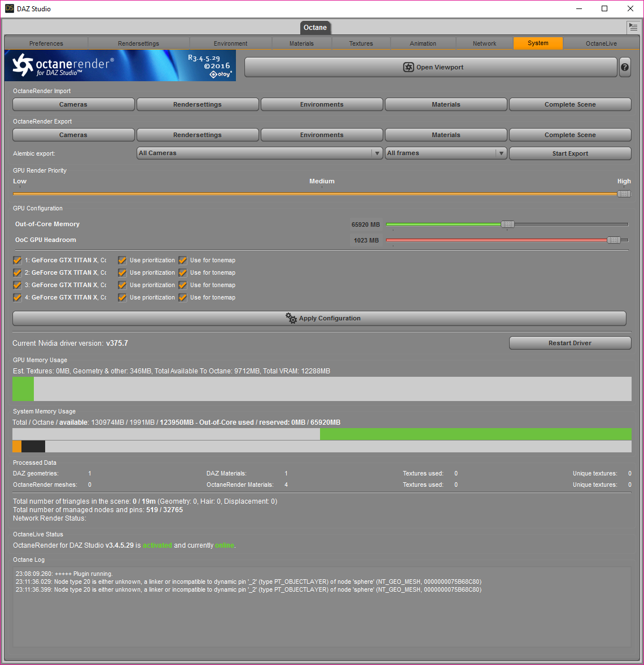Click the OctaneRender logo banner

pos(120,65)
